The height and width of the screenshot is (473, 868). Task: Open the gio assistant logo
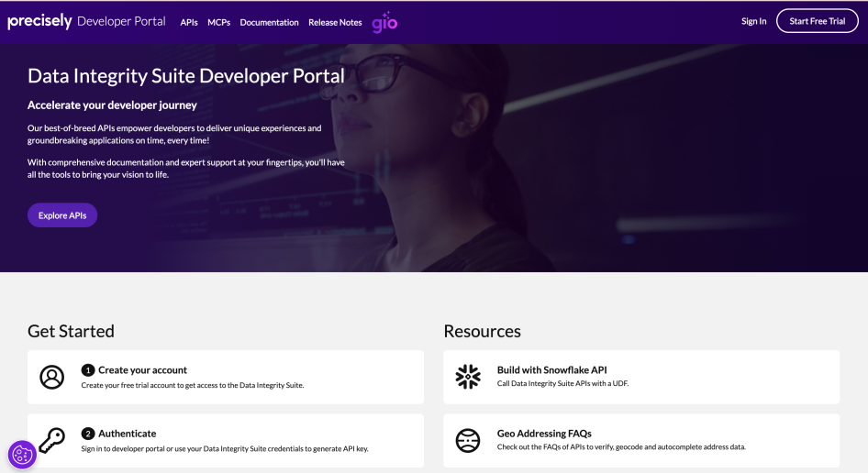click(x=384, y=22)
